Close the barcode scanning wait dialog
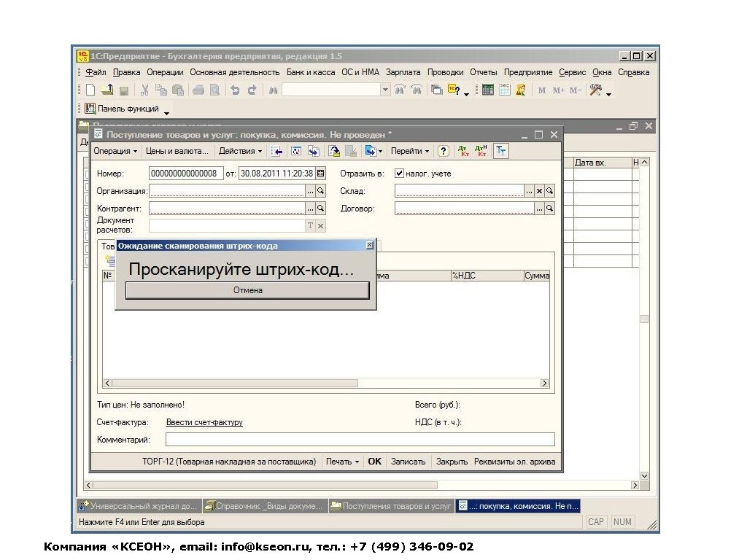The width and height of the screenshot is (747, 560). pyautogui.click(x=370, y=245)
